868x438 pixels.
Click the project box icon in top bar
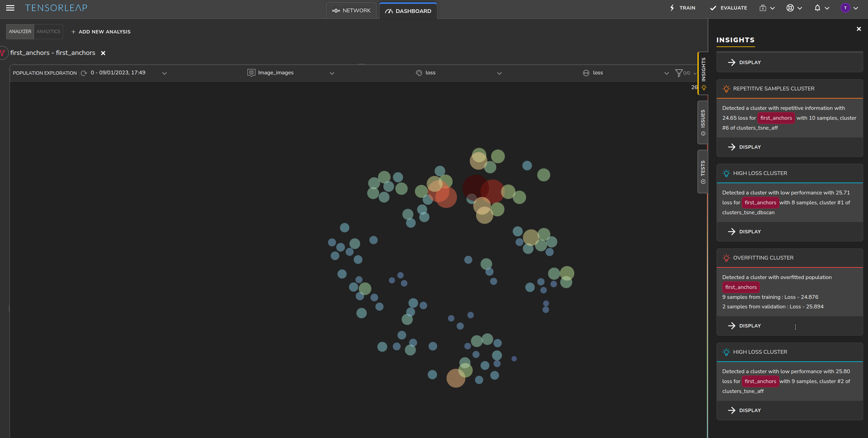coord(763,8)
